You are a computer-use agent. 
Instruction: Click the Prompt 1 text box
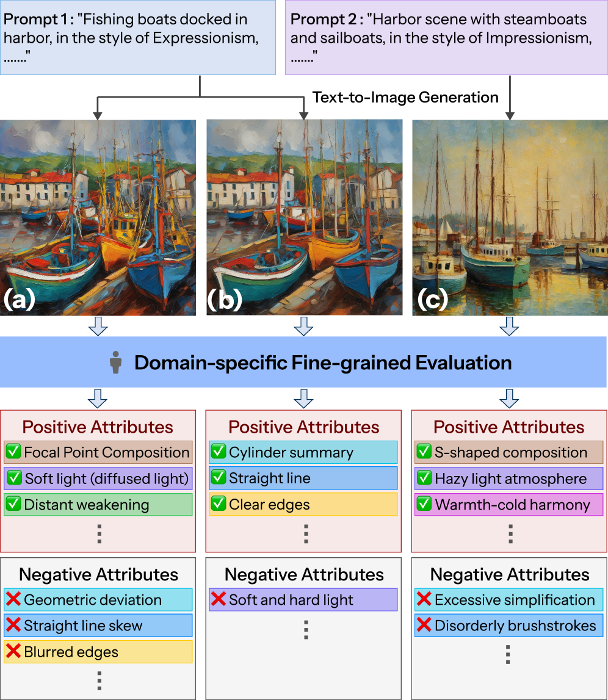[138, 37]
